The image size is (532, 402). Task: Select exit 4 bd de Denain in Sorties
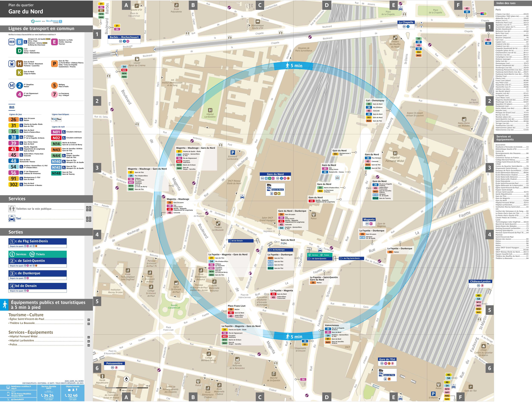(x=38, y=286)
